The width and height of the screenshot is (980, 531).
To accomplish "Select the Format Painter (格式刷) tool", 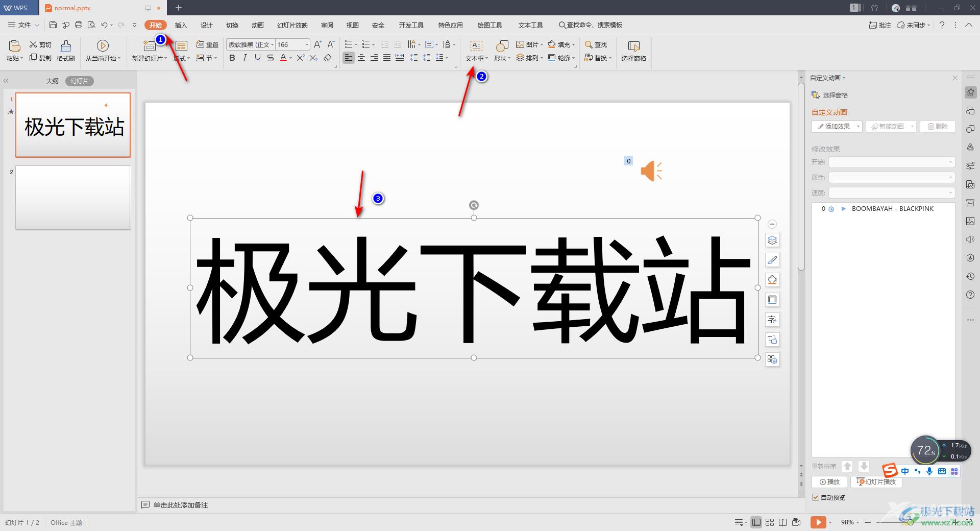I will pos(66,51).
